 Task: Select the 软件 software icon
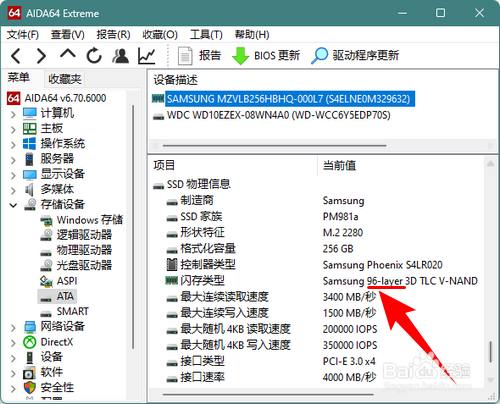(30, 373)
